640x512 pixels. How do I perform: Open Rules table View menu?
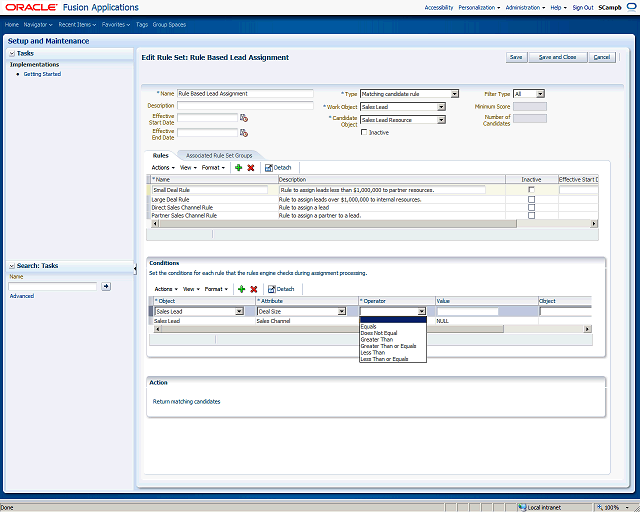pyautogui.click(x=188, y=167)
